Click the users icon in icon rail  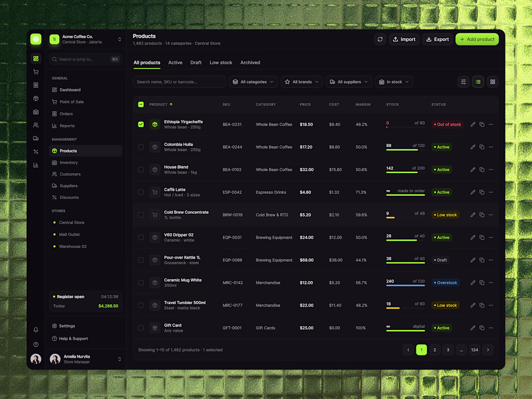point(36,125)
